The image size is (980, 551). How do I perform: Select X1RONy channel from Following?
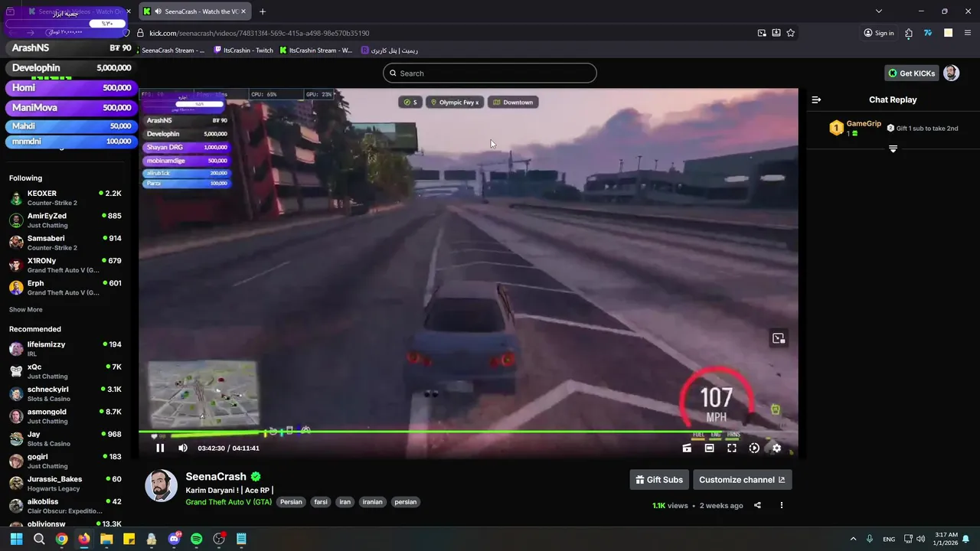[65, 265]
